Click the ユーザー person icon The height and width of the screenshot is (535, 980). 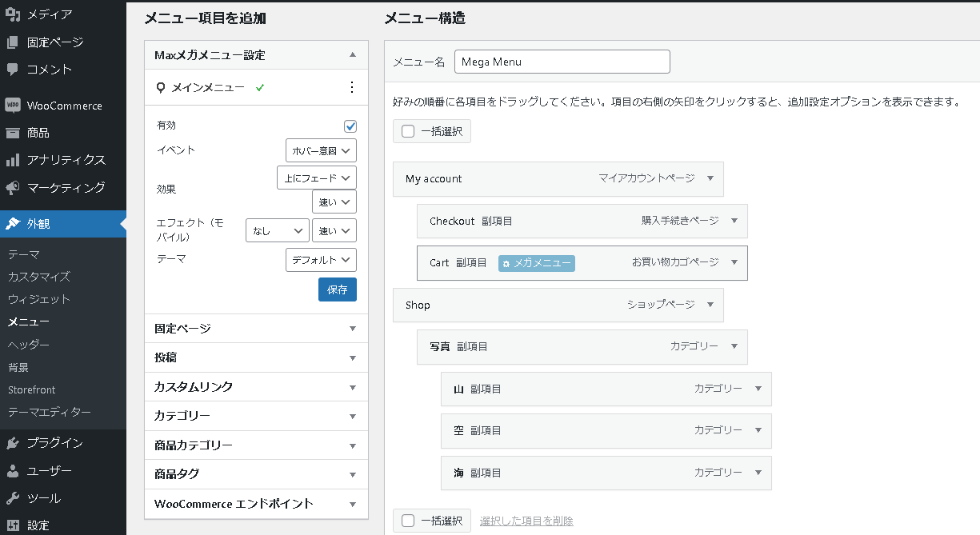click(x=13, y=471)
